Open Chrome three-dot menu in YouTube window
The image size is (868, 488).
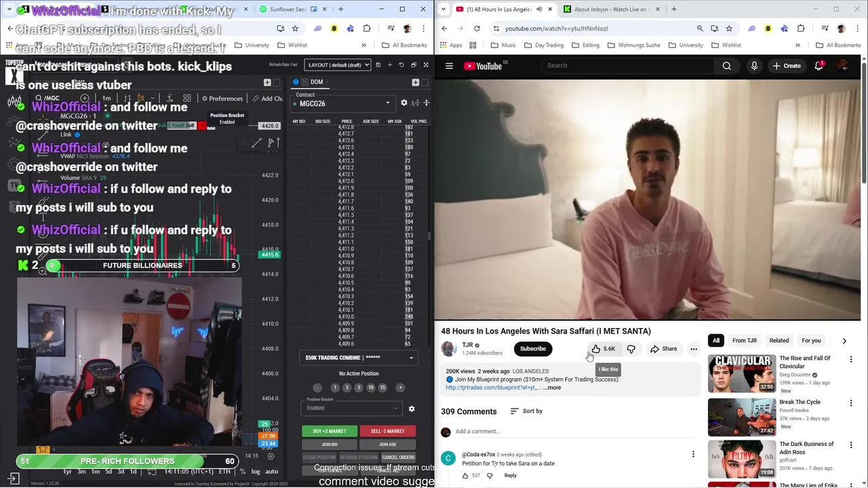pos(858,28)
